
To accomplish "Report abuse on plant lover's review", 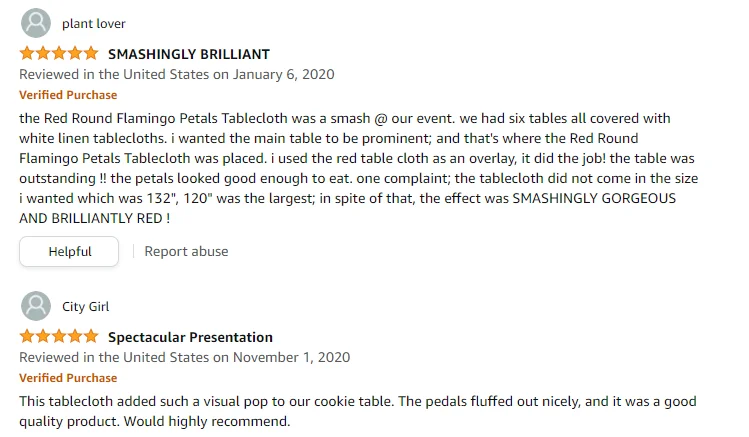I will 186,251.
